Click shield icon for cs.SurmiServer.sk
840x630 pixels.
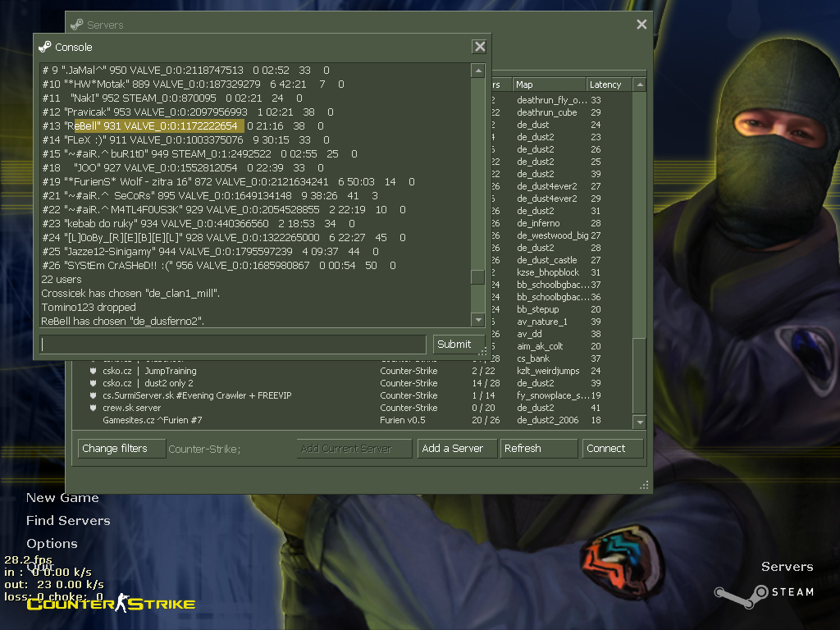coord(94,395)
